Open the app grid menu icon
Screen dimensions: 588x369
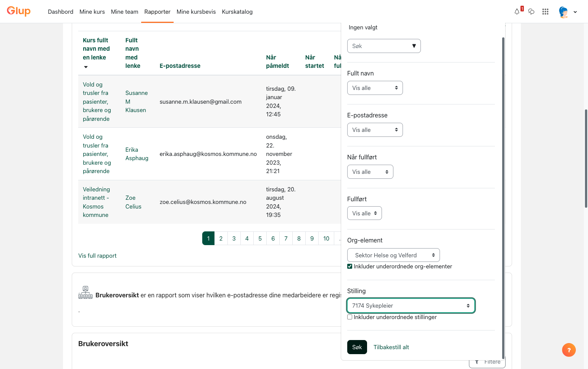point(545,12)
